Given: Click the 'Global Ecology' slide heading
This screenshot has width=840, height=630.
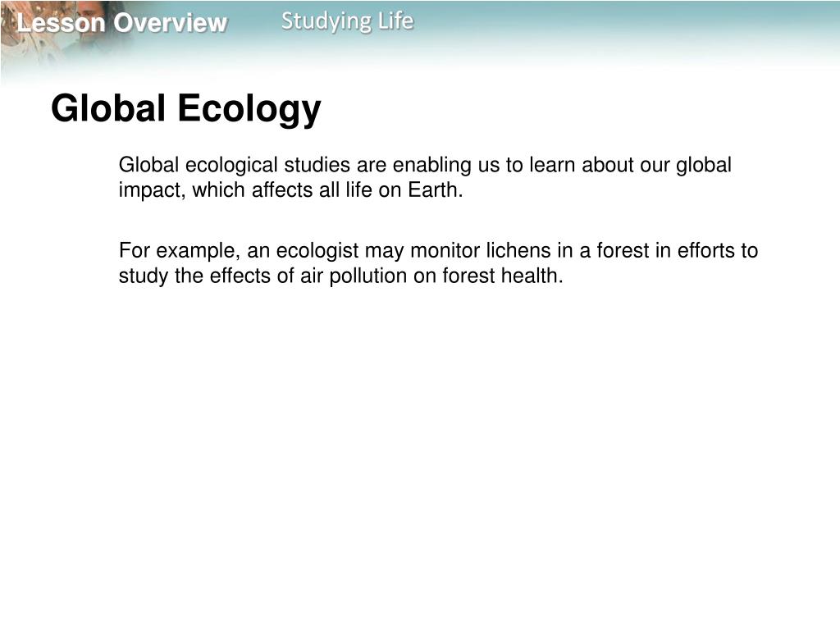Looking at the screenshot, I should click(x=186, y=109).
